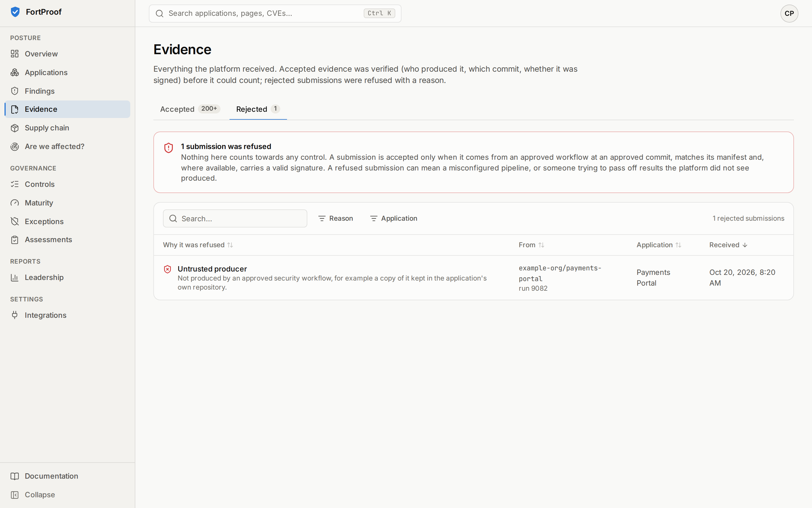
Task: Click the Integrations plug icon
Action: coord(14,315)
